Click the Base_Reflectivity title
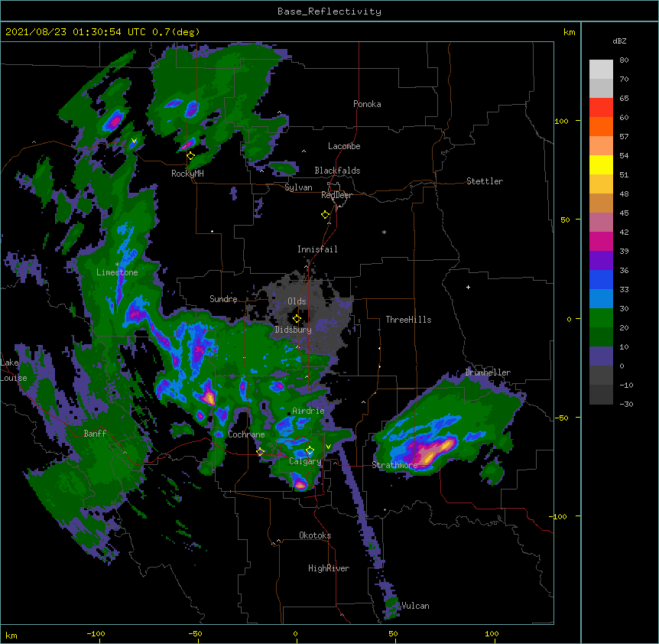659x644 pixels. [329, 11]
